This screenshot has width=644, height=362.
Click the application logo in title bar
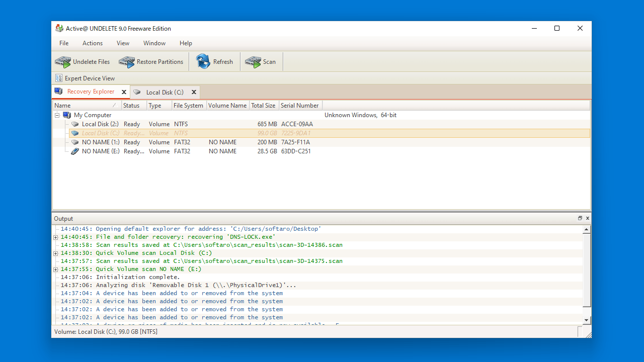point(59,28)
